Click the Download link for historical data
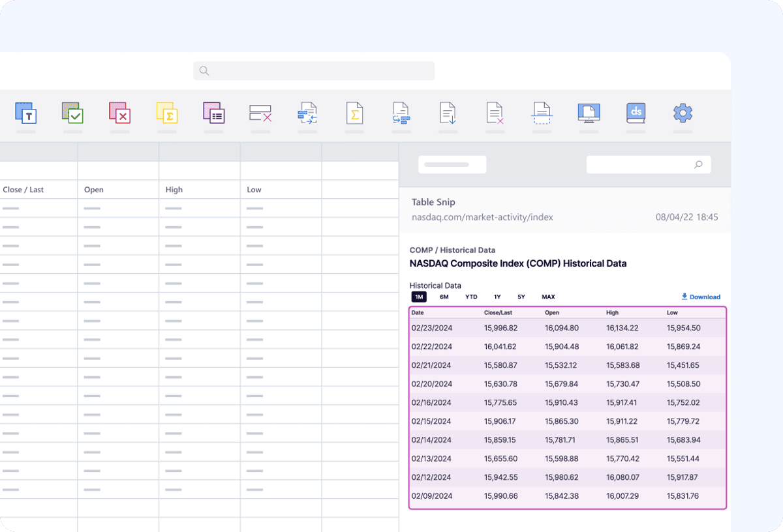This screenshot has height=532, width=783. tap(701, 297)
